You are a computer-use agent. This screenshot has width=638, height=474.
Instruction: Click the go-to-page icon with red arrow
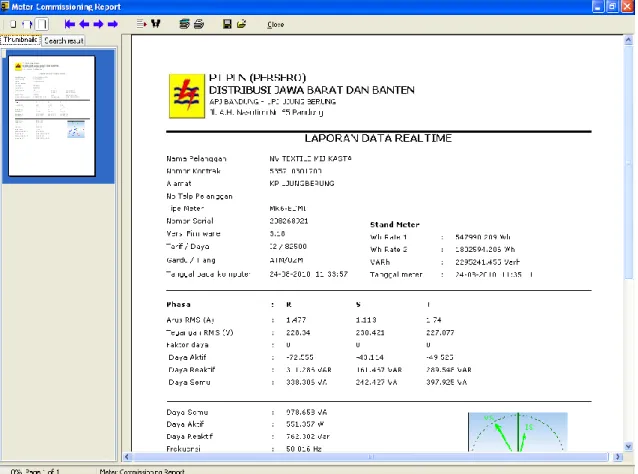click(x=141, y=24)
